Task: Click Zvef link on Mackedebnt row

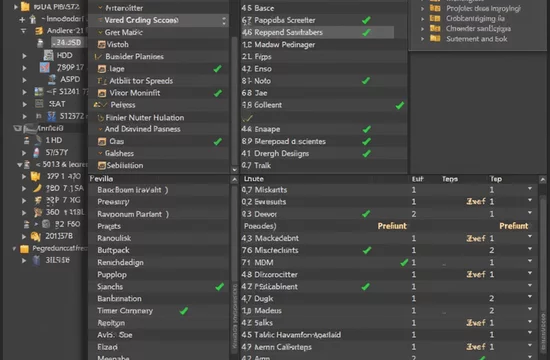Action: (x=476, y=239)
